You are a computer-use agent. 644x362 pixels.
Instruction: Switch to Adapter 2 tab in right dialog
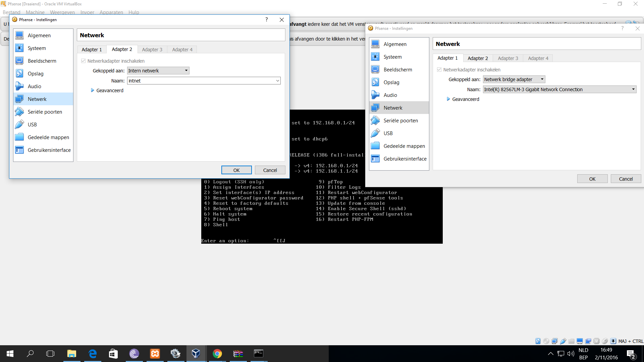(478, 58)
